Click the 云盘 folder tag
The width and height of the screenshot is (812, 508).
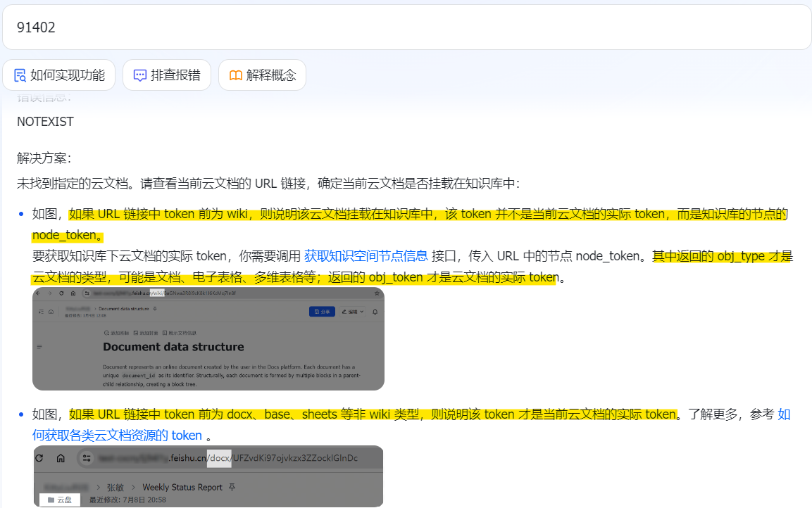tap(60, 500)
